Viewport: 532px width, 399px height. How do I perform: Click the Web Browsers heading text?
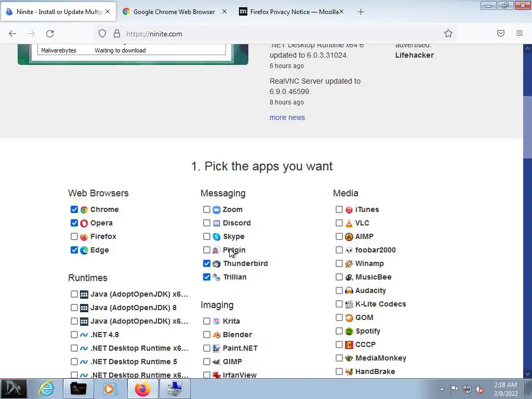click(98, 193)
